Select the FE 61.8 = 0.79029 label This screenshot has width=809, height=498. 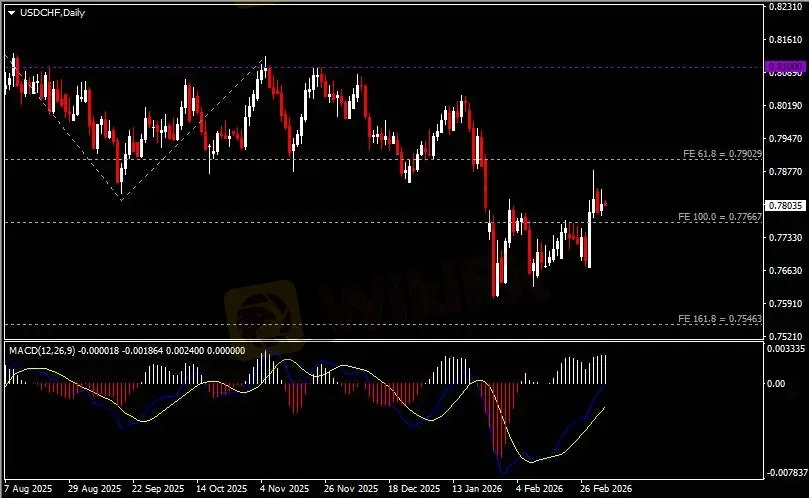click(x=722, y=154)
